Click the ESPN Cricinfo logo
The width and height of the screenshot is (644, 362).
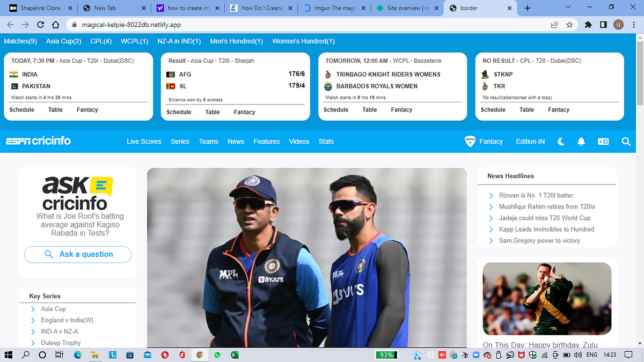[x=38, y=141]
